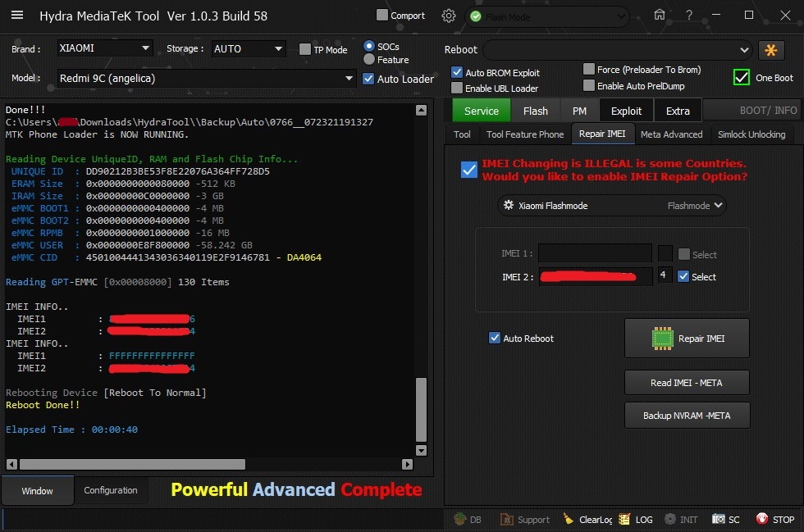
Task: Click the IMEI 1 input field
Action: pyautogui.click(x=595, y=254)
